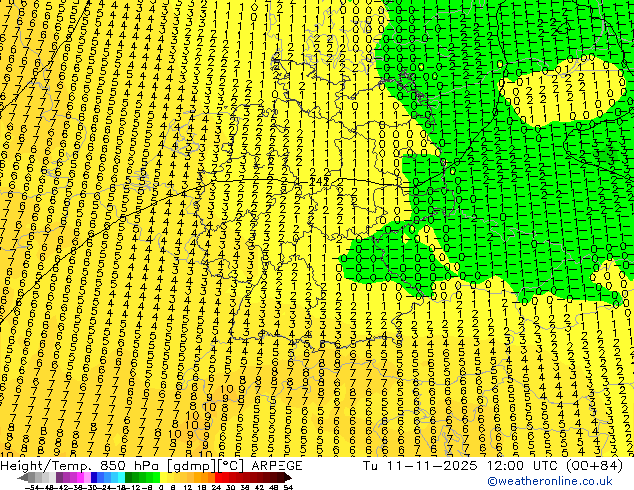The height and width of the screenshot is (490, 634).
Task: Click the bright red legend swatch
Action: pyautogui.click(x=218, y=477)
